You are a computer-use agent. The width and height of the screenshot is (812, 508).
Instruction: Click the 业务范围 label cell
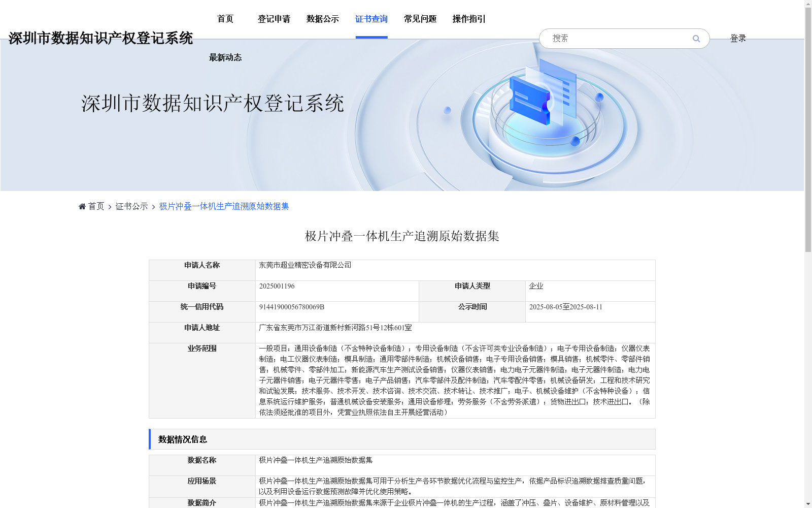point(202,380)
